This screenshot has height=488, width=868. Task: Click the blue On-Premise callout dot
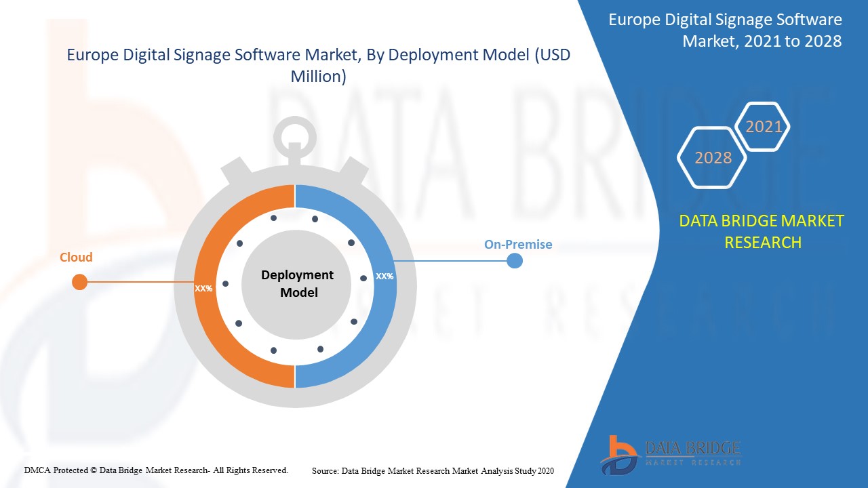pos(514,260)
